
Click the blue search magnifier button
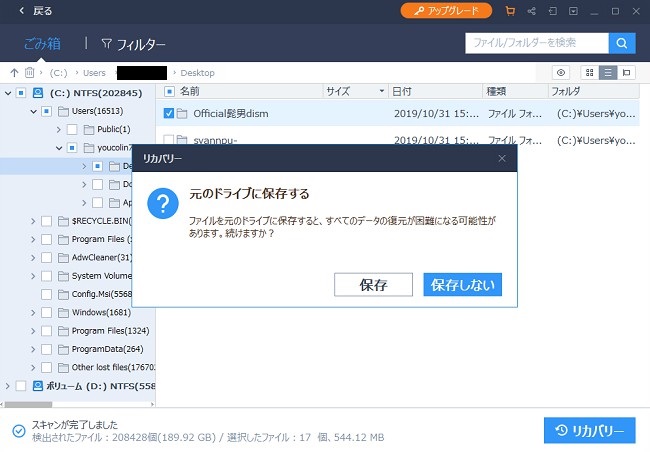coord(622,43)
